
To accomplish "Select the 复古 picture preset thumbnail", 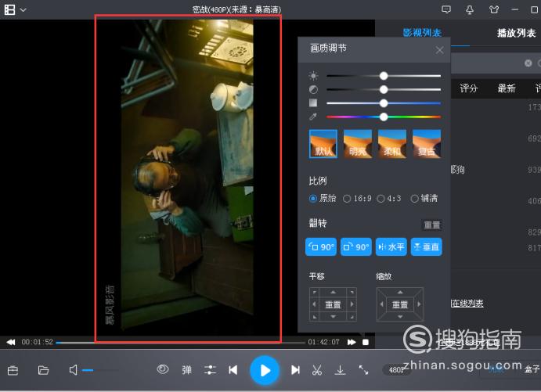I will (x=427, y=144).
